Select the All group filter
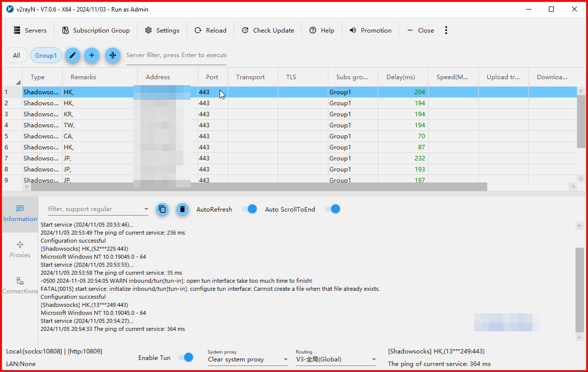Viewport: 588px width, 372px height. coord(17,56)
